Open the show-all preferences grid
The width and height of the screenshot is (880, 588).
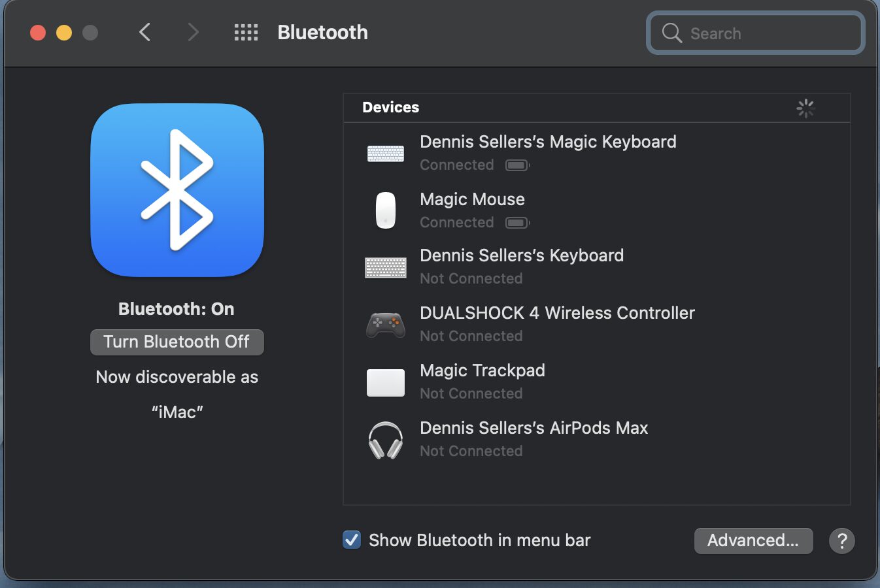pyautogui.click(x=246, y=33)
